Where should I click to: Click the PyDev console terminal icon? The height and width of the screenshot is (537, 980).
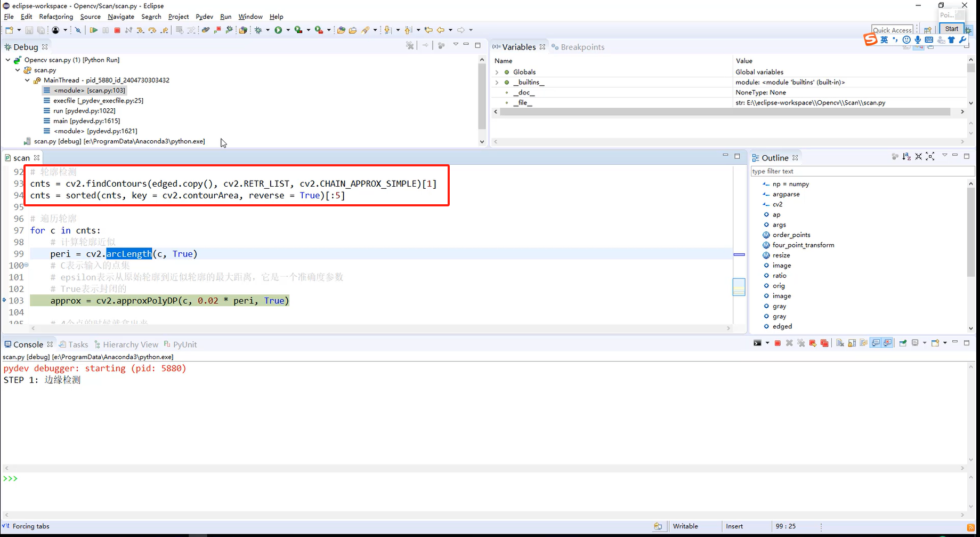pos(757,343)
